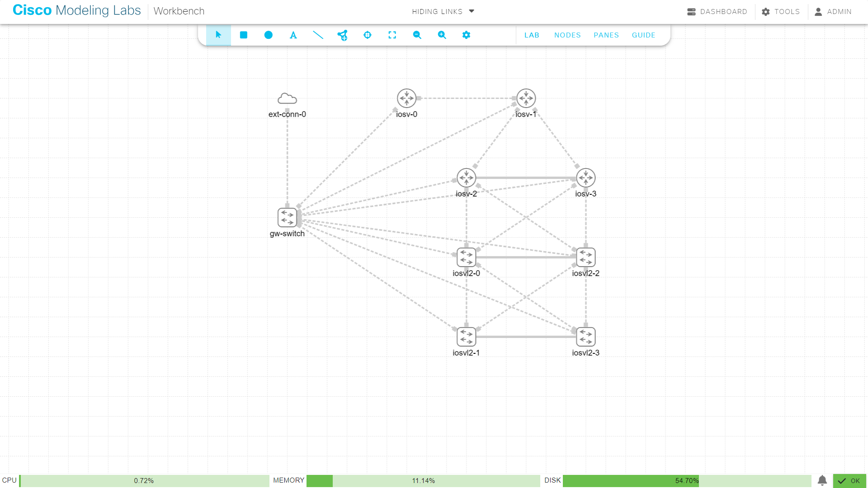The height and width of the screenshot is (488, 868).
Task: Select the gw-switch node
Action: click(x=288, y=218)
